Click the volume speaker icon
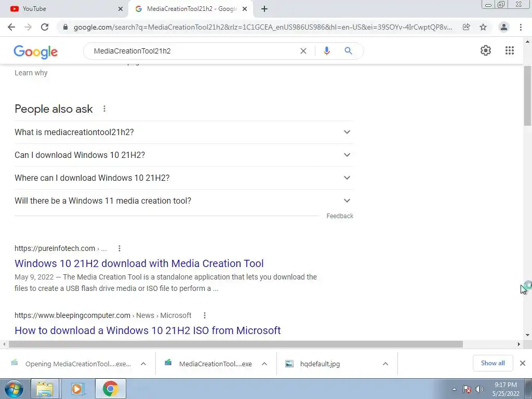 click(479, 389)
